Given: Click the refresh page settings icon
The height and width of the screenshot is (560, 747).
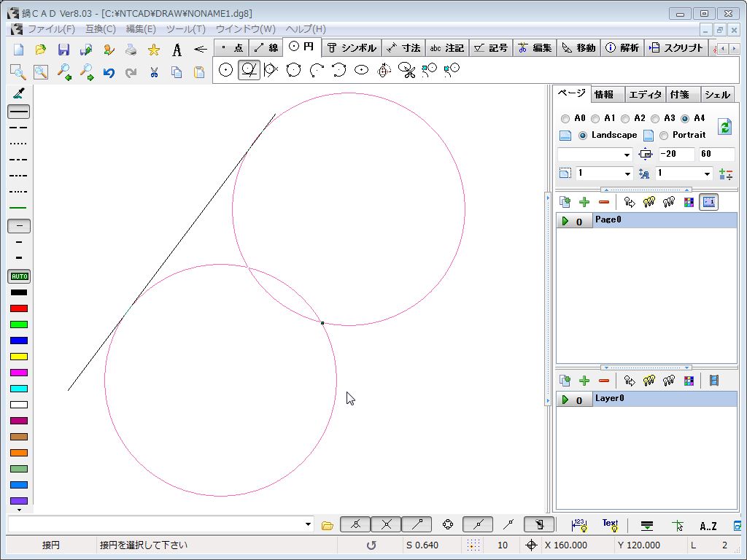Looking at the screenshot, I should click(x=724, y=127).
